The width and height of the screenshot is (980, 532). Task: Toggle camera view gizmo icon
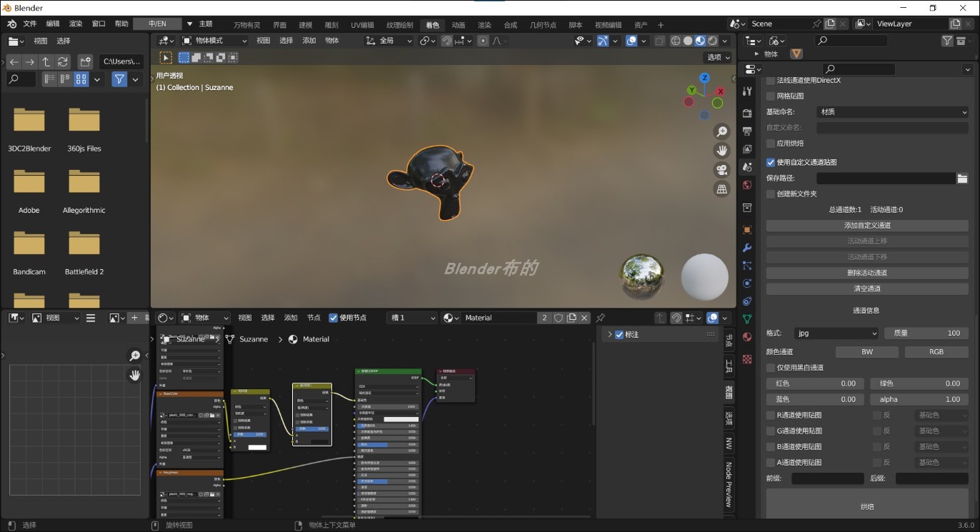click(722, 170)
